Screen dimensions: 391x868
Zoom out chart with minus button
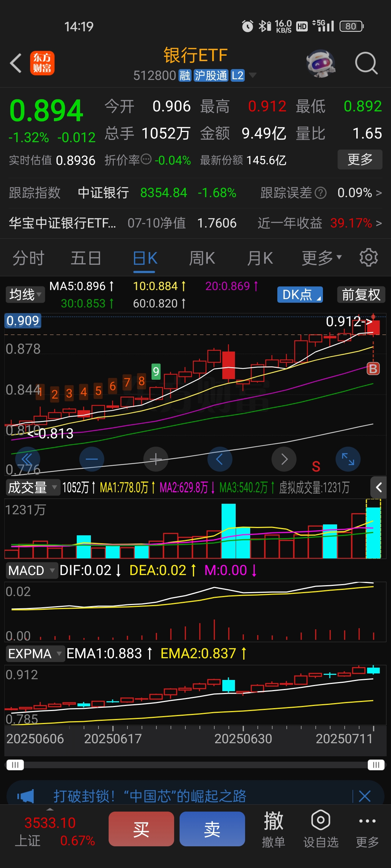[92, 459]
